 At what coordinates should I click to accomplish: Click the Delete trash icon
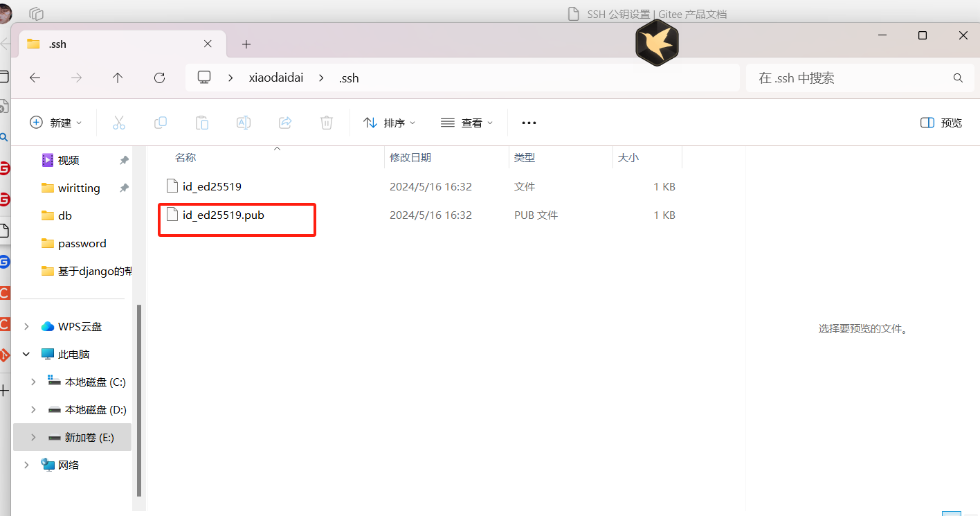click(327, 123)
